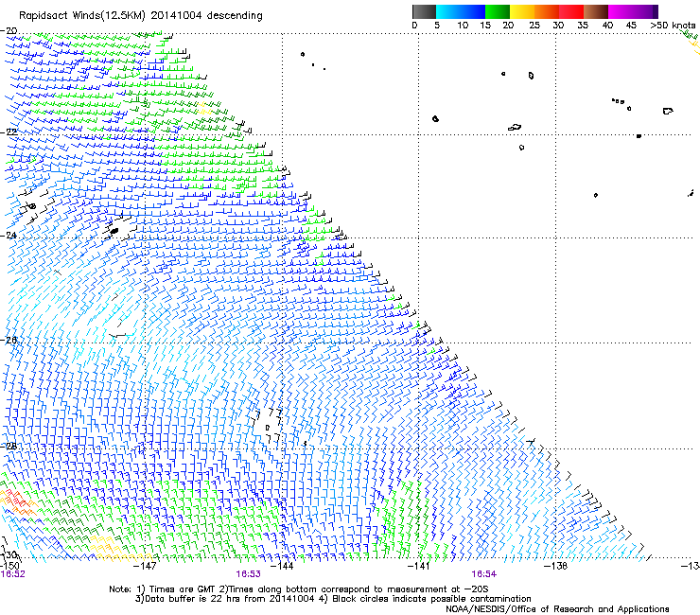The image size is (700, 615).
Task: Click the longitude label '-144'
Action: (x=282, y=566)
